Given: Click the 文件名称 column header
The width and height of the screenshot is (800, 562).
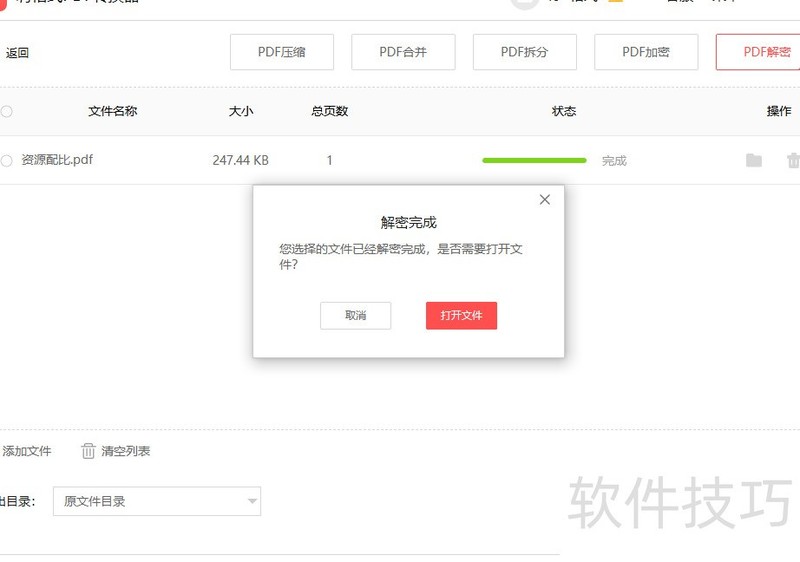Looking at the screenshot, I should coord(113,111).
